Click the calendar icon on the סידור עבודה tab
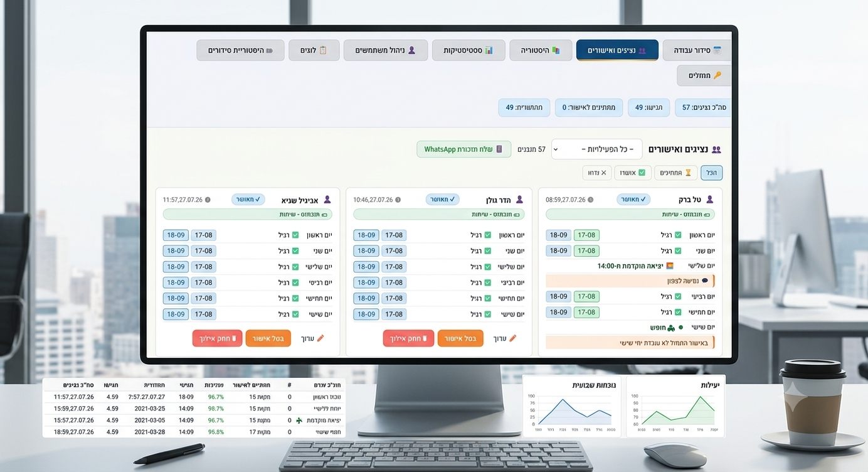This screenshot has width=868, height=472. coord(717,50)
